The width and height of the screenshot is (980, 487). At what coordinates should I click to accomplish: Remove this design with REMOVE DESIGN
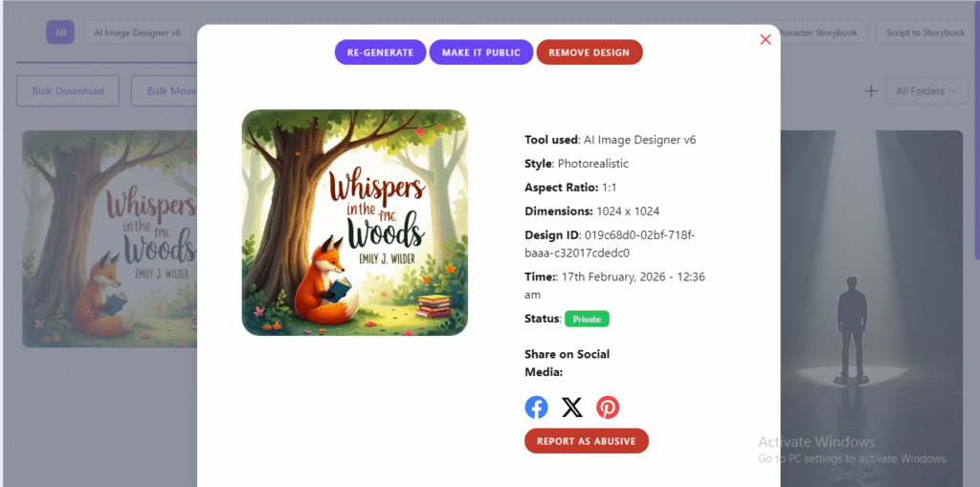[x=590, y=53]
